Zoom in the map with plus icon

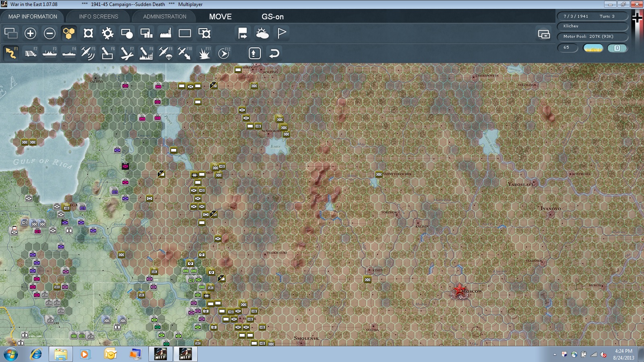click(30, 33)
